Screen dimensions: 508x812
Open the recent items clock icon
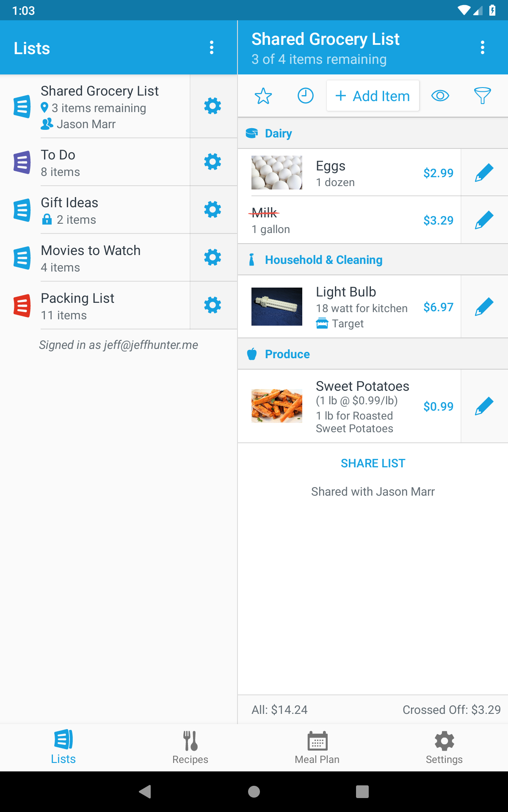(305, 96)
